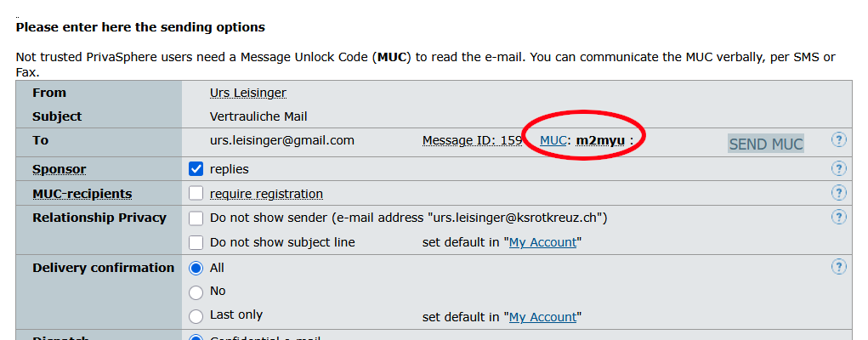
Task: Choose No for delivery confirmation
Action: 196,292
